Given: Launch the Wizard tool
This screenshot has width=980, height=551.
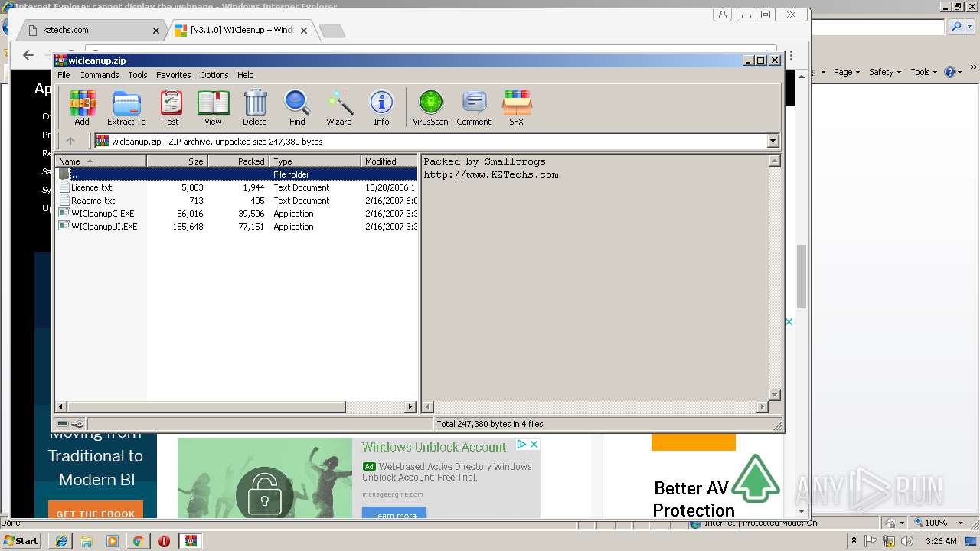Looking at the screenshot, I should click(339, 108).
